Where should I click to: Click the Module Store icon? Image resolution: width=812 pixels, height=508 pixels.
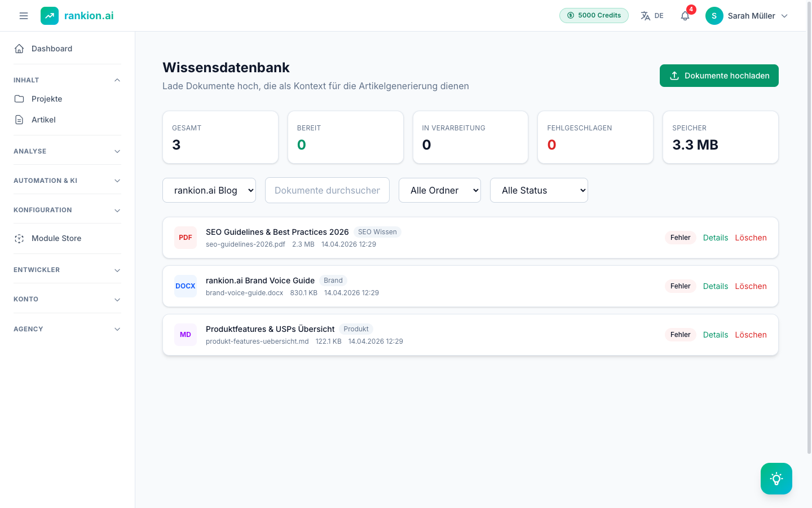pyautogui.click(x=19, y=239)
